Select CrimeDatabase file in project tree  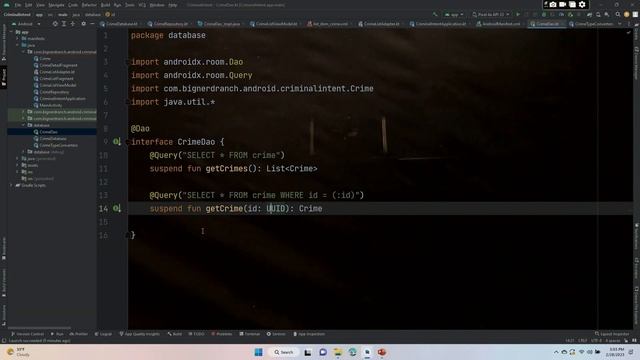click(50, 138)
